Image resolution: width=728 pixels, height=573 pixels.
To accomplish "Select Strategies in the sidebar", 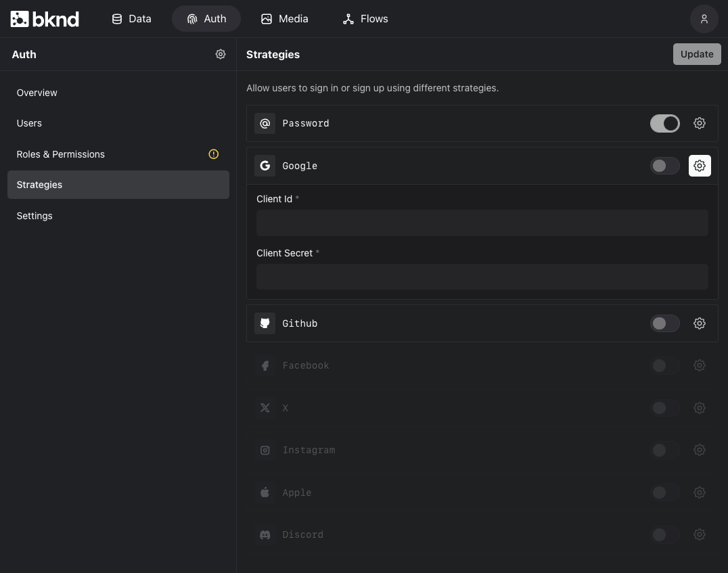I will coord(118,185).
